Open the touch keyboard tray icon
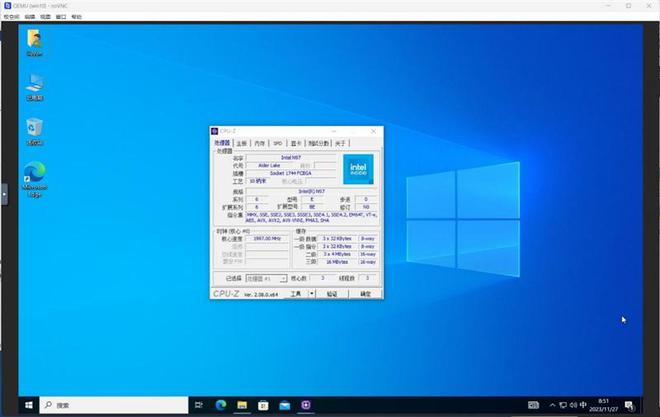660x417 pixels. click(533, 405)
